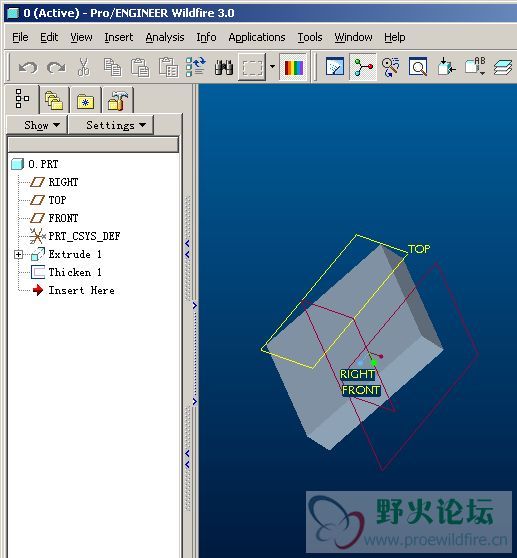Viewport: 517px width, 558px height.
Task: Click the TOP plane label in viewport
Action: coord(419,249)
